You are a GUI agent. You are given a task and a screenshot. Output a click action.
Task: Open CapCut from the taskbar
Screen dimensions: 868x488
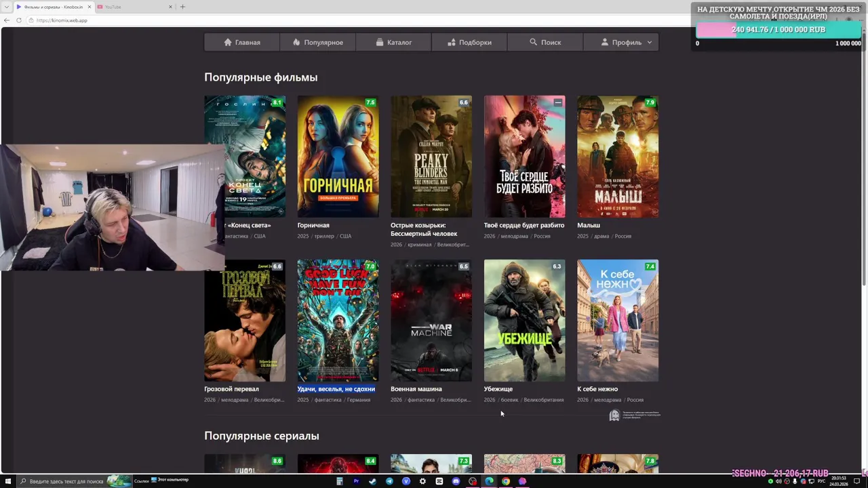click(439, 481)
